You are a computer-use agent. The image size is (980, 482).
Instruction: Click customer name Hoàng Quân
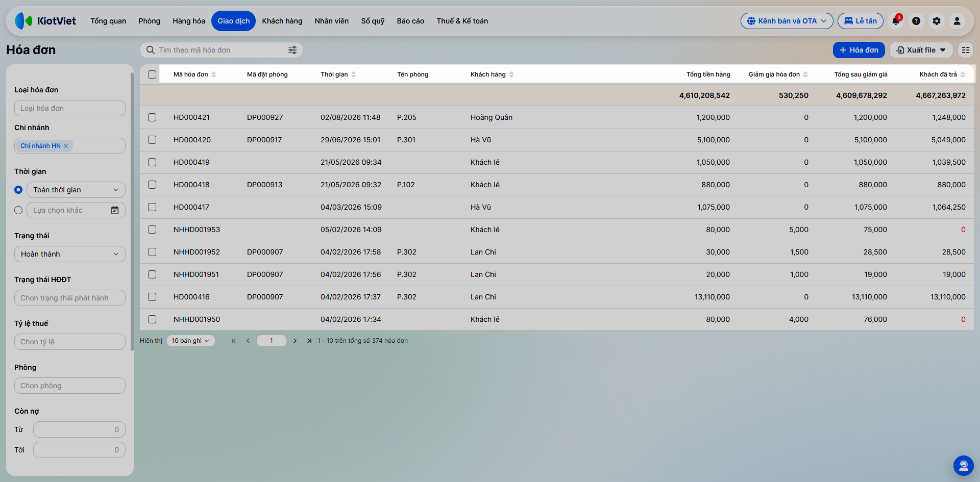click(x=492, y=117)
